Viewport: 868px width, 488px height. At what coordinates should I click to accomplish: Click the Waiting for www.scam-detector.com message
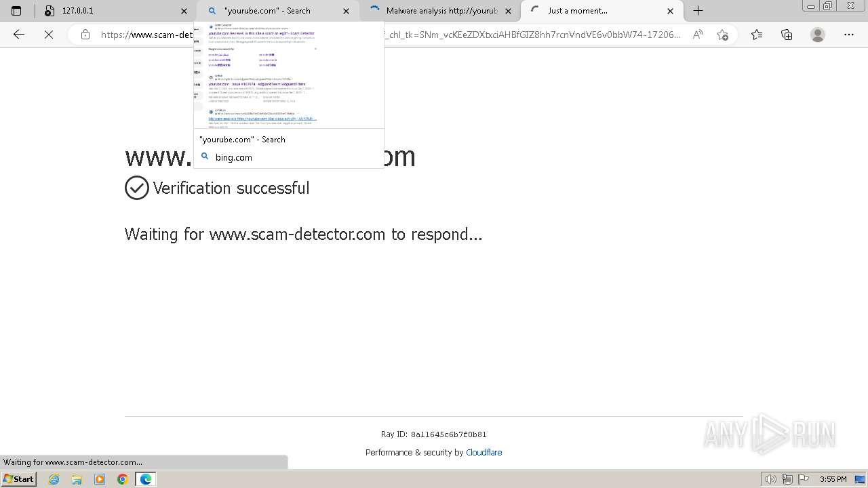(x=304, y=235)
